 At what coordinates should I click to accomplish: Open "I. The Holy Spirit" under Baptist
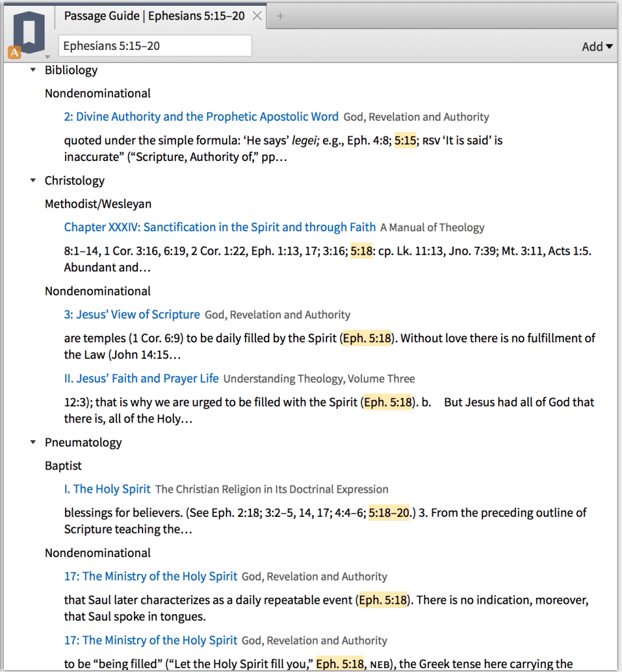(107, 488)
